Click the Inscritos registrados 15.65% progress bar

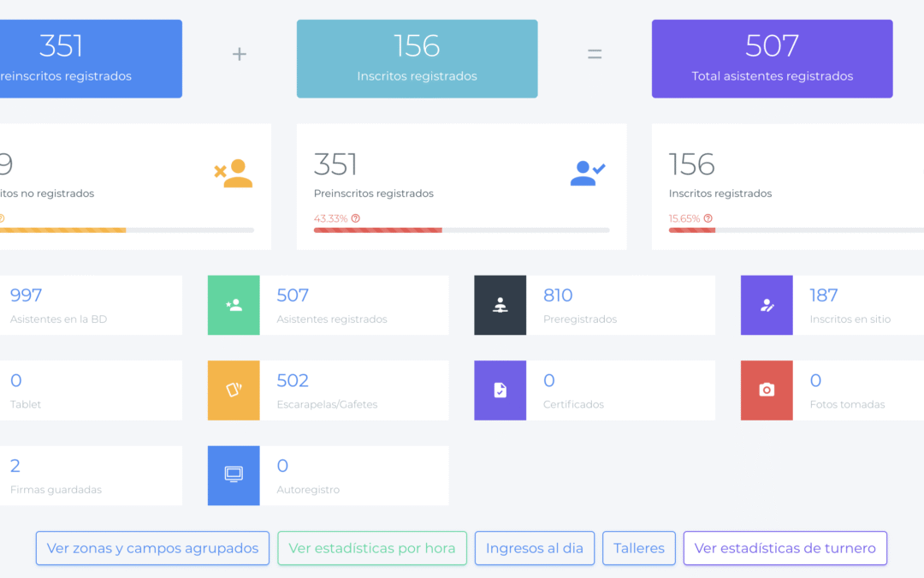coord(797,230)
